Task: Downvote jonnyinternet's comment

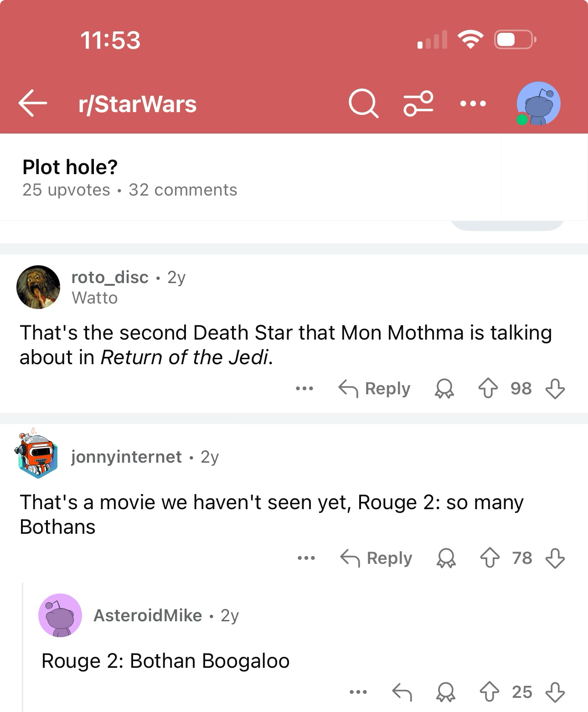Action: pos(555,558)
